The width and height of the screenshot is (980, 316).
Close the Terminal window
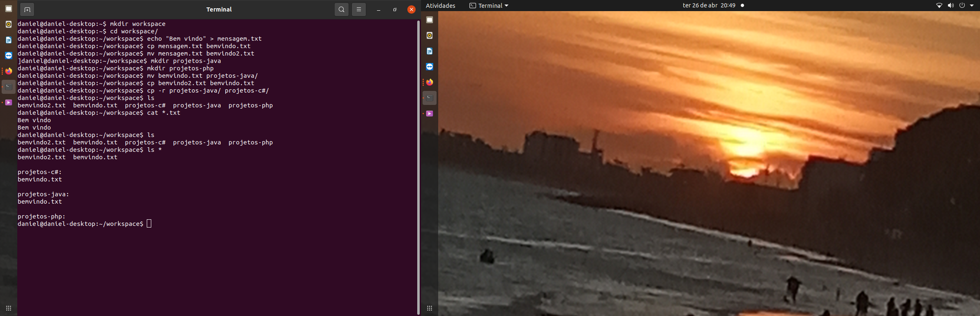pyautogui.click(x=411, y=9)
